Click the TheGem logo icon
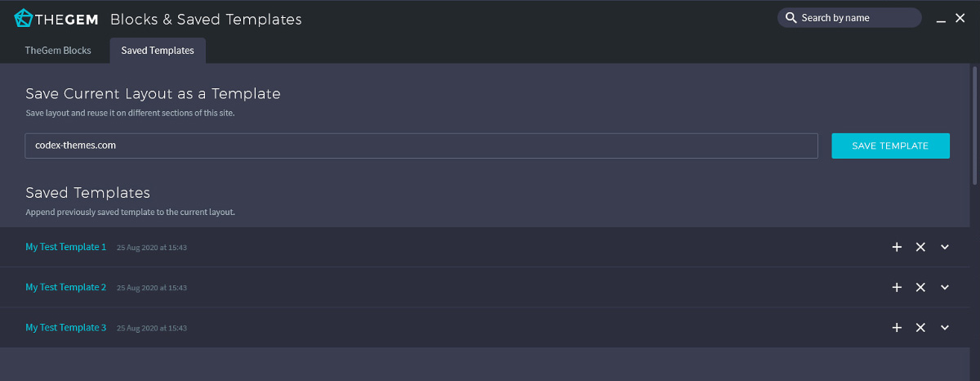Image resolution: width=980 pixels, height=381 pixels. pyautogui.click(x=24, y=18)
